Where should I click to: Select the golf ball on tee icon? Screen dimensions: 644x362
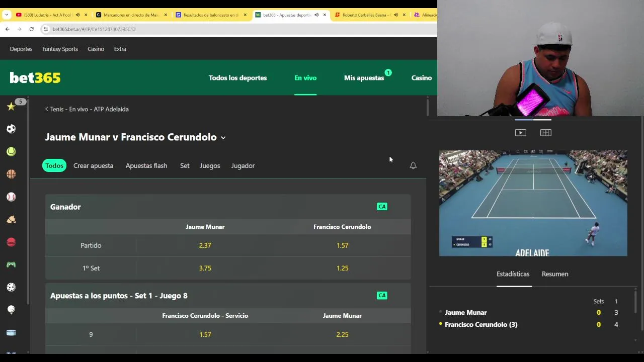(11, 310)
